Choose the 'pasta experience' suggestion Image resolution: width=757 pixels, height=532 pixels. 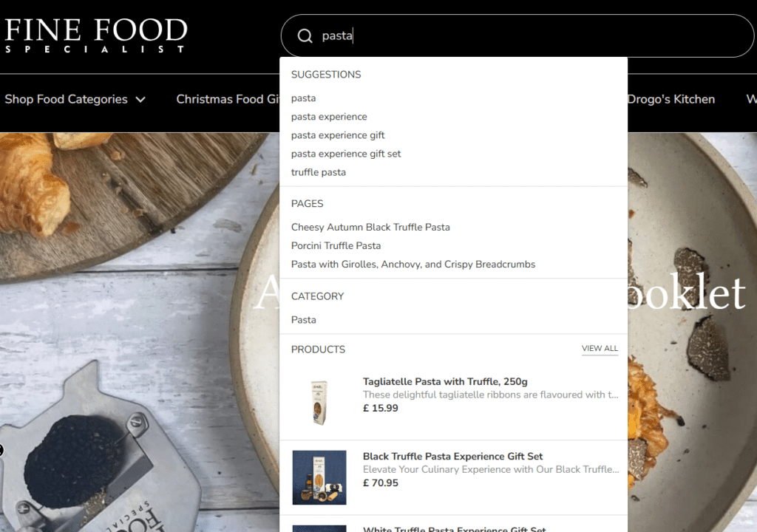click(x=329, y=117)
